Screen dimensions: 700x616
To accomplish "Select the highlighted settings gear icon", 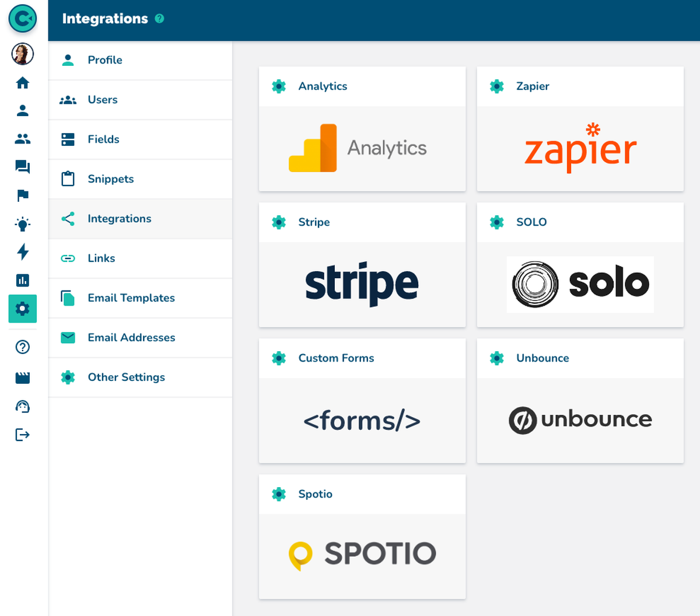I will (23, 309).
